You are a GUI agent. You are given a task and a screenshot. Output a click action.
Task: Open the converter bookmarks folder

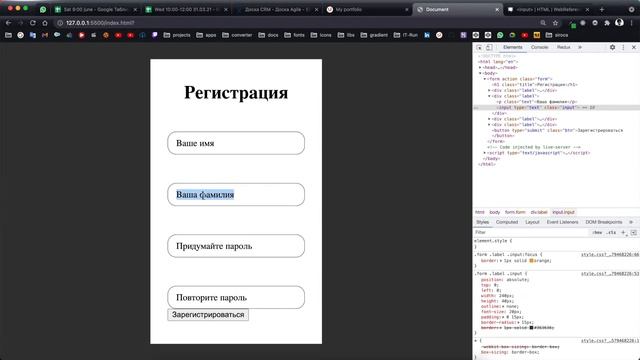(237, 35)
